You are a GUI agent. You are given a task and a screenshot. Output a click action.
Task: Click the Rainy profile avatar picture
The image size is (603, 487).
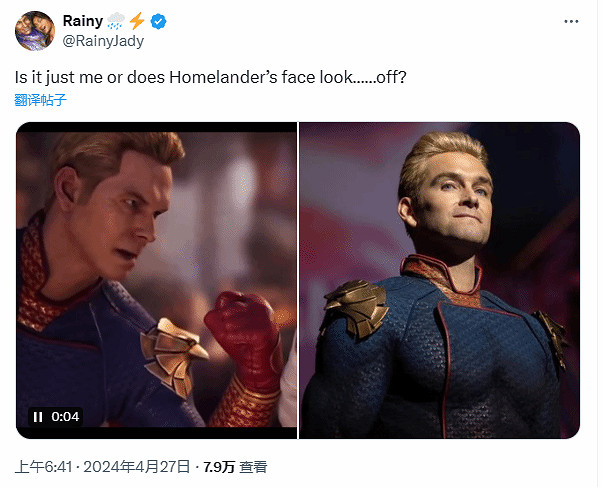click(x=33, y=30)
